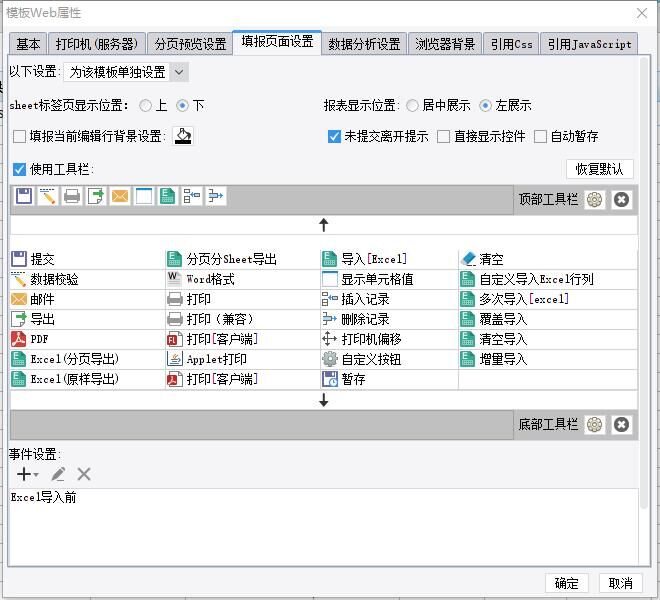The image size is (660, 600).
Task: Clear top toolbar with its X icon
Action: click(621, 200)
